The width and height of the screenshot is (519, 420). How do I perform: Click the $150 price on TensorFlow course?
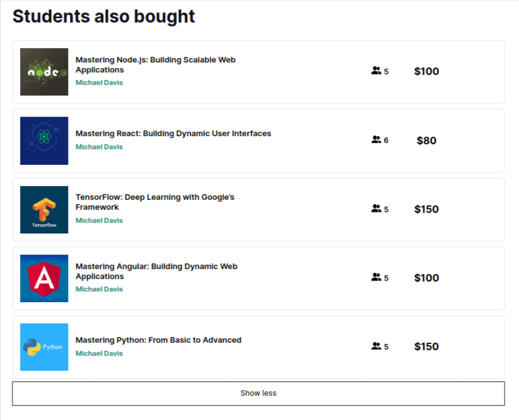426,209
